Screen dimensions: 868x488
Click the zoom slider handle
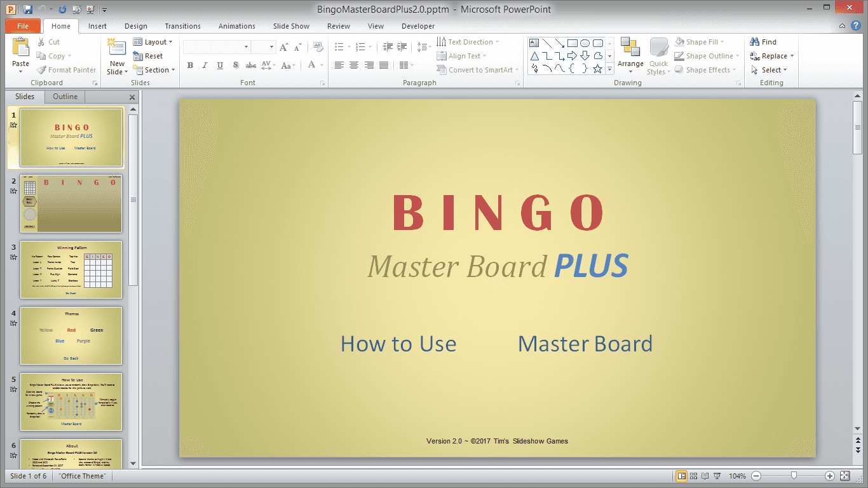tap(794, 476)
